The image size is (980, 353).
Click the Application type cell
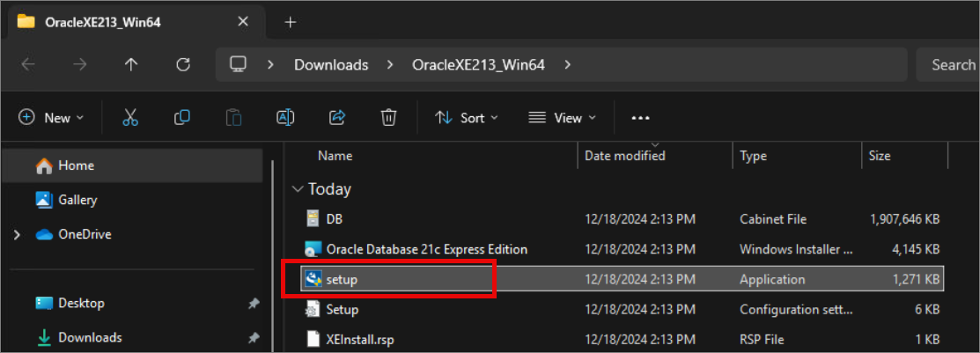pyautogui.click(x=772, y=279)
